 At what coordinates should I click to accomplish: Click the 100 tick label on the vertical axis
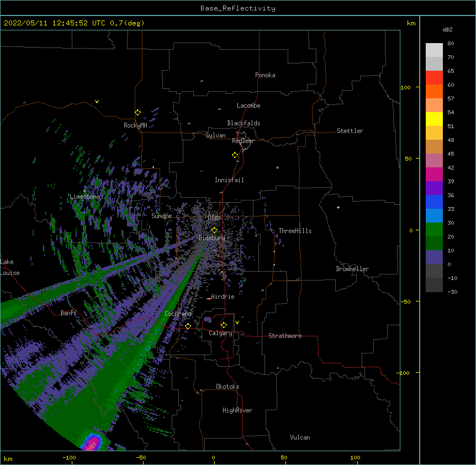[405, 87]
